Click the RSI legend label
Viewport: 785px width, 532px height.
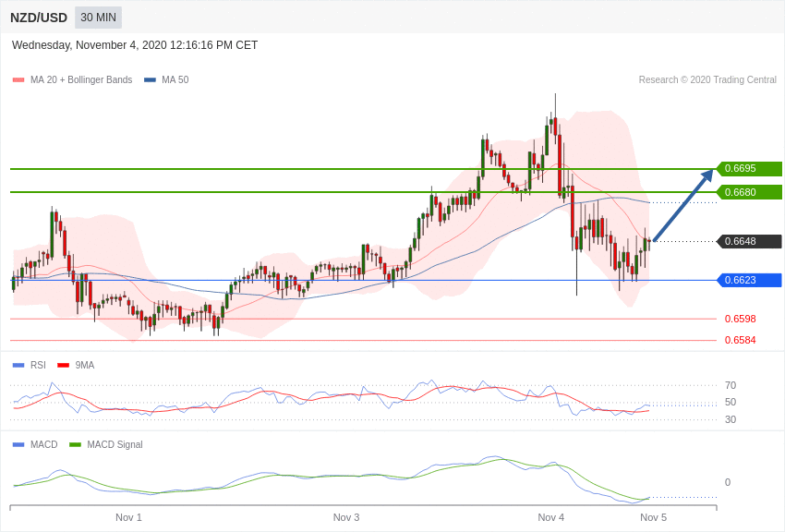38,366
